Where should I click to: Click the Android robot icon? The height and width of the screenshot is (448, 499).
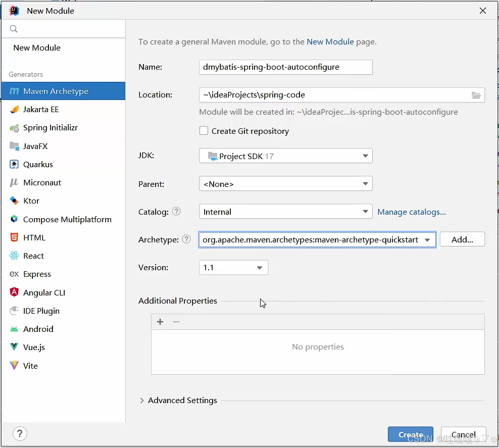pos(14,329)
